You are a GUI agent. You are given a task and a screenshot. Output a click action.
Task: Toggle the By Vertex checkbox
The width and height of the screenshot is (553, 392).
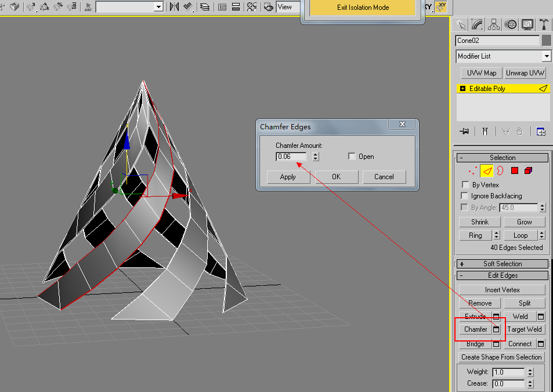(x=465, y=185)
